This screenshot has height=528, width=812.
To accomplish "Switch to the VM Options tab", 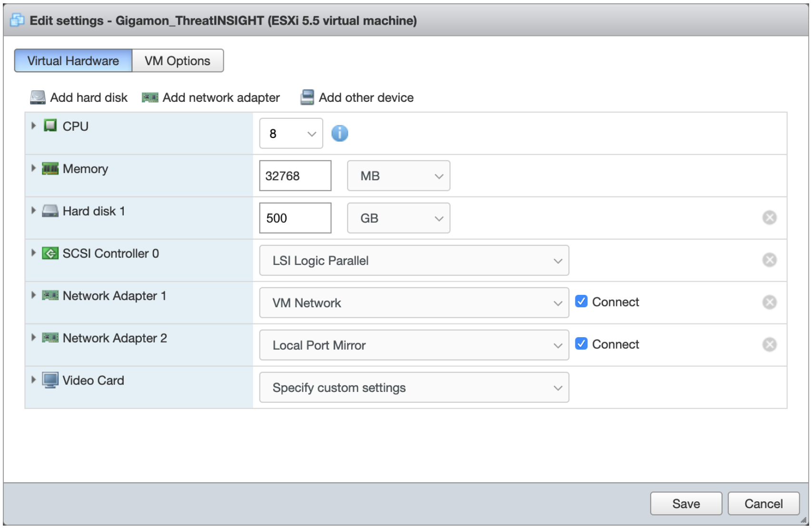I will (178, 60).
